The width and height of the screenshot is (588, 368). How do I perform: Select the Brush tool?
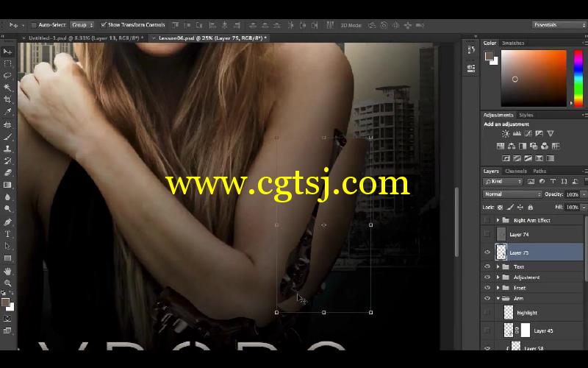pyautogui.click(x=7, y=137)
